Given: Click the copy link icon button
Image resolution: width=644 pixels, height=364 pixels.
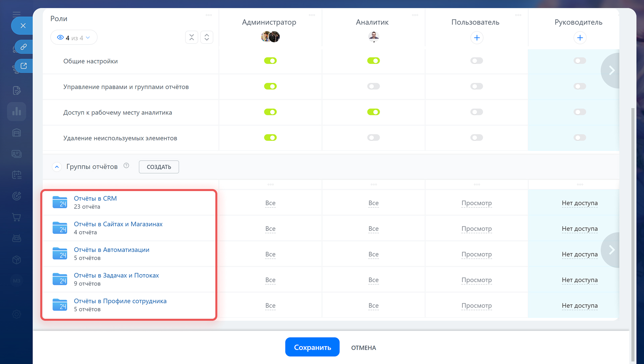Looking at the screenshot, I should 23,47.
